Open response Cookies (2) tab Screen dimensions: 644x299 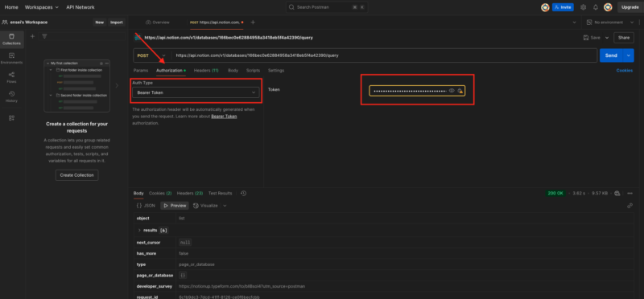coord(160,193)
